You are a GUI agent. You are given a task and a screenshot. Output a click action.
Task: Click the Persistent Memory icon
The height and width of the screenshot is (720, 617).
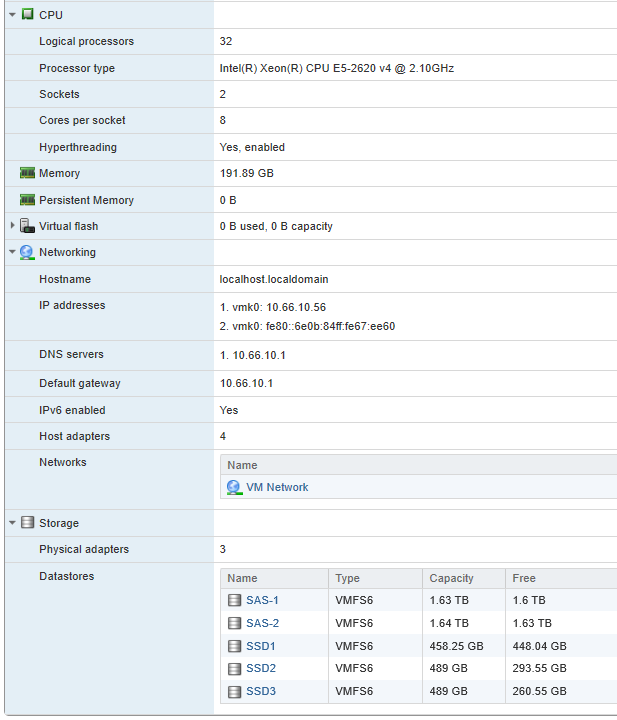tap(28, 200)
